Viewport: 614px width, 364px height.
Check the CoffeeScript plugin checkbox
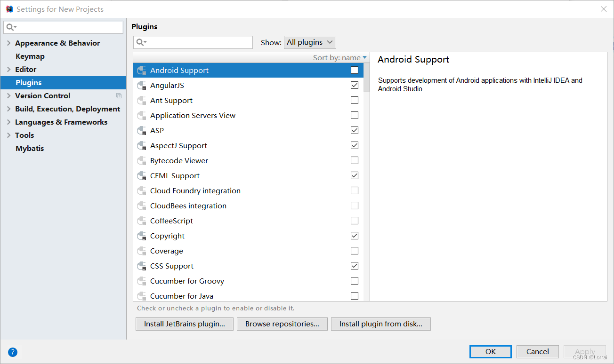pyautogui.click(x=355, y=221)
